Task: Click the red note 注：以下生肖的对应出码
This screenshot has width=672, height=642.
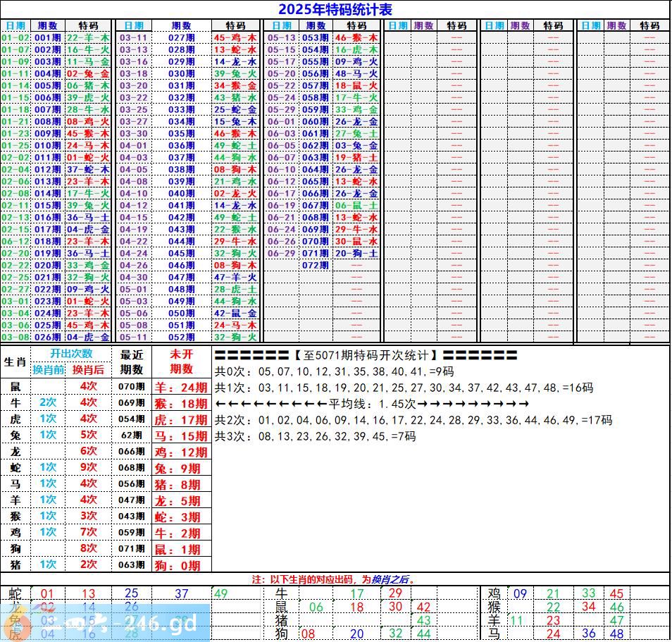Action: click(x=333, y=579)
